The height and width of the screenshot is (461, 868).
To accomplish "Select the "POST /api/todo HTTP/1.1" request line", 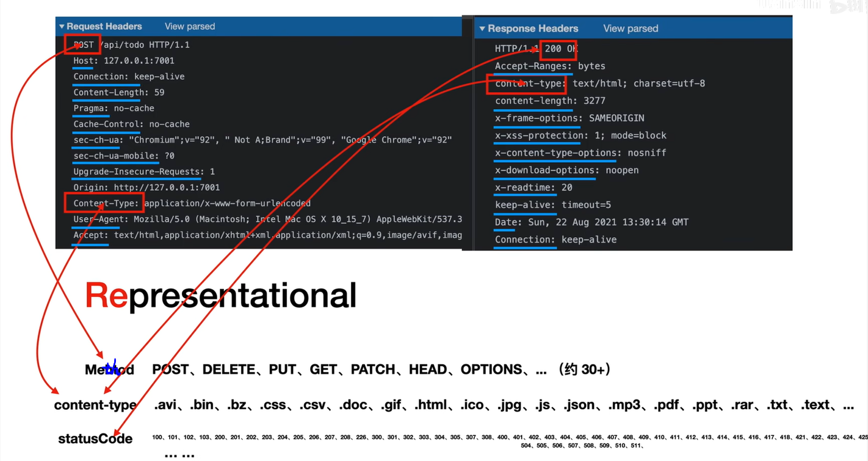I will coord(132,45).
